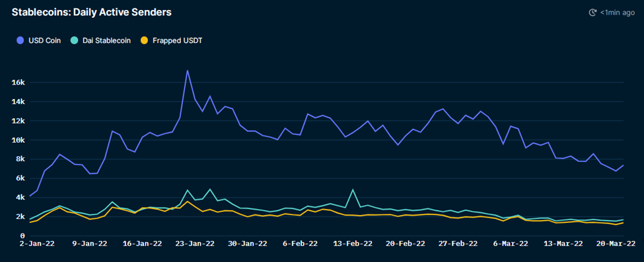The image size is (644, 262).
Task: Click the 10k y-axis label
Action: (x=19, y=140)
